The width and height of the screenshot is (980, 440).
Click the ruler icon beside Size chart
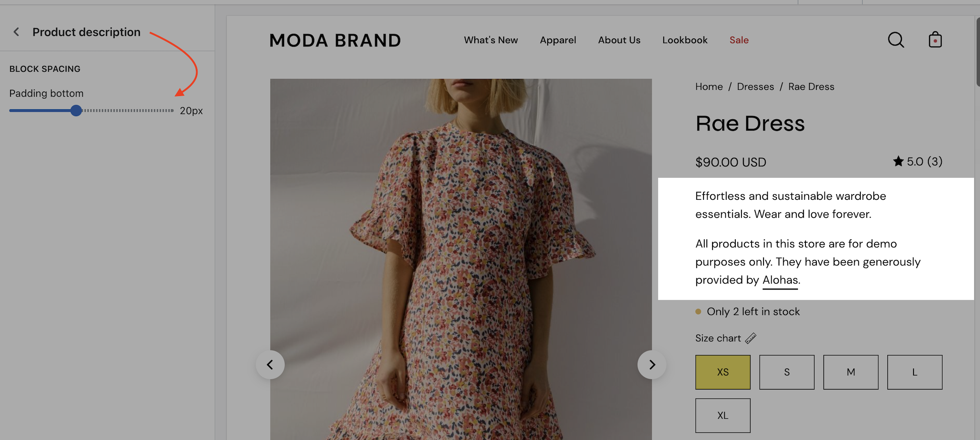coord(751,338)
